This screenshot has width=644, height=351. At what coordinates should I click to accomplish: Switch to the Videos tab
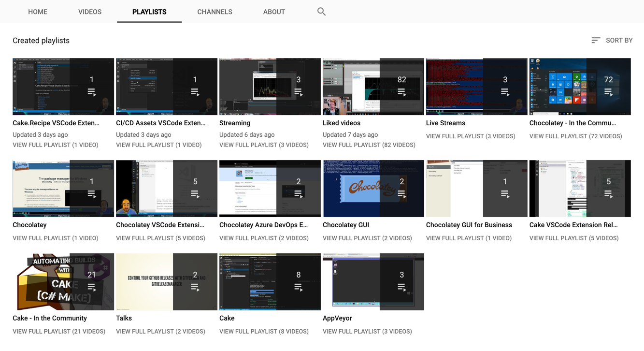(90, 12)
